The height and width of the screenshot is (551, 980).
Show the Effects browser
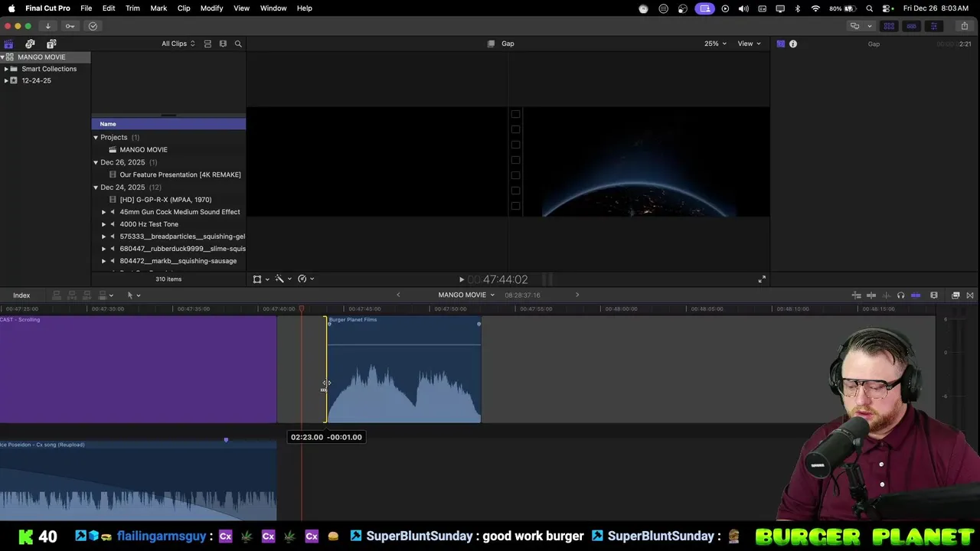pyautogui.click(x=955, y=295)
